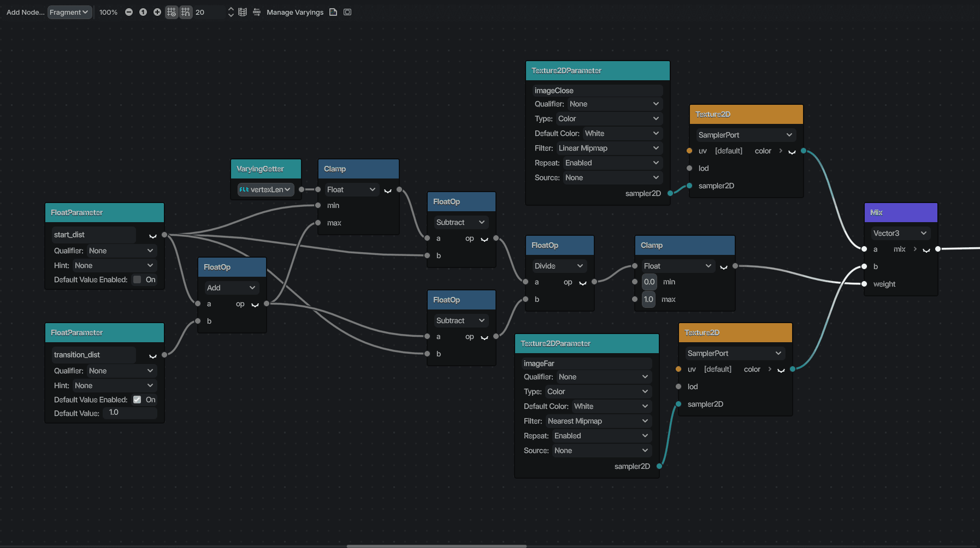This screenshot has width=980, height=548.
Task: Open the Fragment shader stage dropdown
Action: pos(69,12)
